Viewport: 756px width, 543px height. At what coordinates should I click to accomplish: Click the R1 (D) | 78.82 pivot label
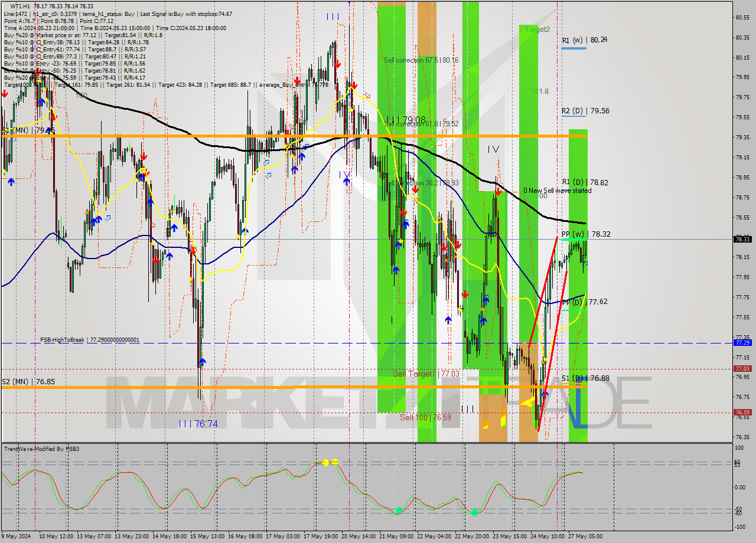tap(585, 182)
